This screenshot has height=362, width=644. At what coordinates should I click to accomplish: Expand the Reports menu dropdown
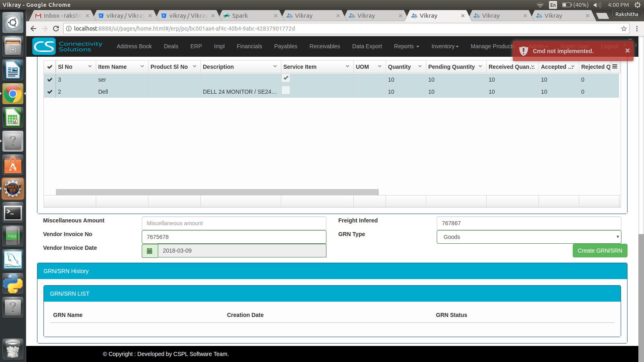tap(406, 46)
